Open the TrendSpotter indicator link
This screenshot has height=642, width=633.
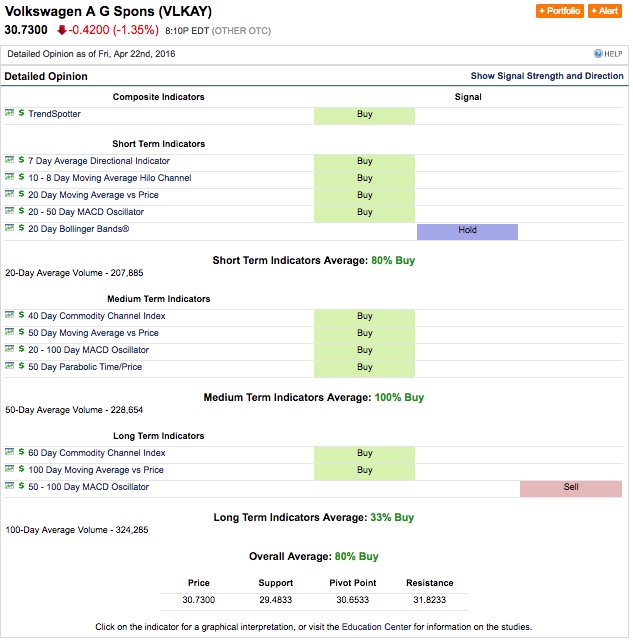54,114
